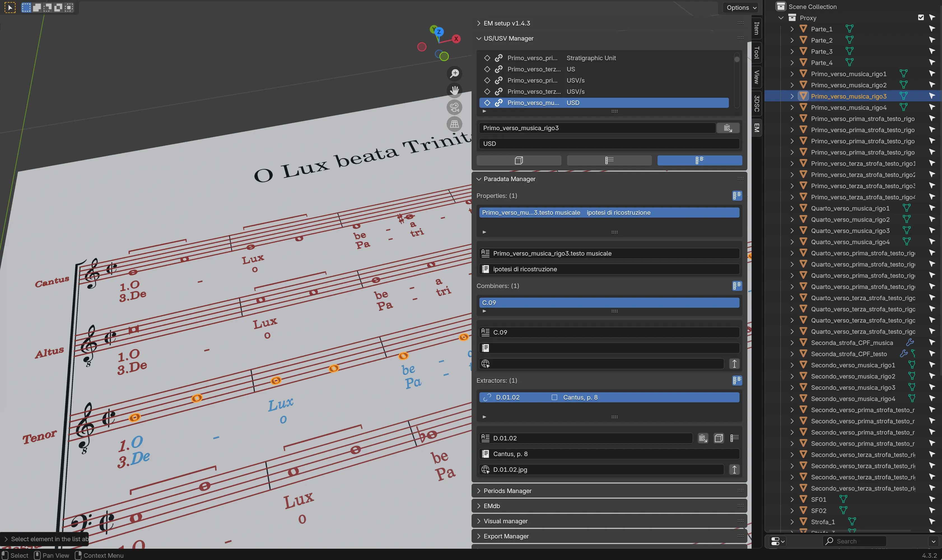Click the first icon button below the USD field

click(x=519, y=160)
